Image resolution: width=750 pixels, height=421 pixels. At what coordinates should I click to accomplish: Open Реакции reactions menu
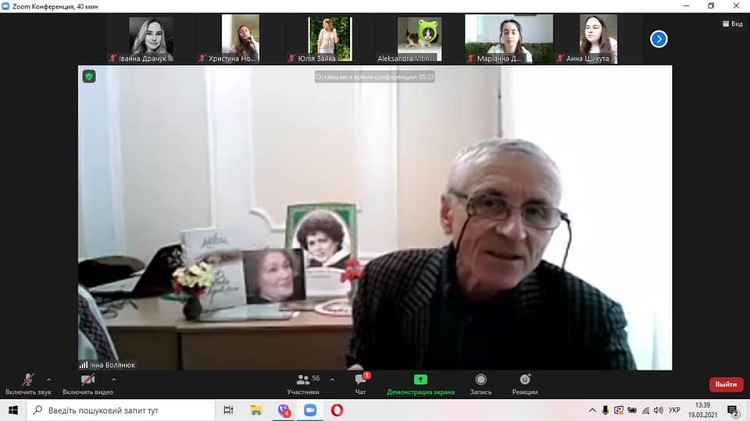(x=524, y=383)
